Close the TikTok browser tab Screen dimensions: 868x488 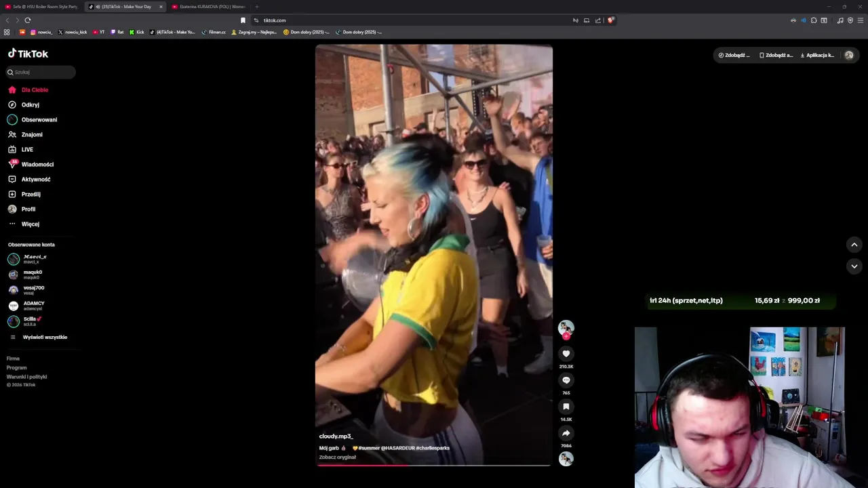coord(161,7)
